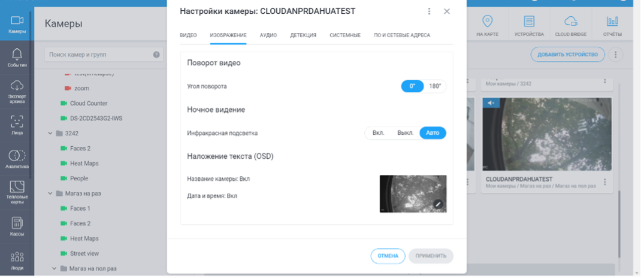The width and height of the screenshot is (644, 278).
Task: Open the Камеры section in sidebar
Action: click(17, 24)
